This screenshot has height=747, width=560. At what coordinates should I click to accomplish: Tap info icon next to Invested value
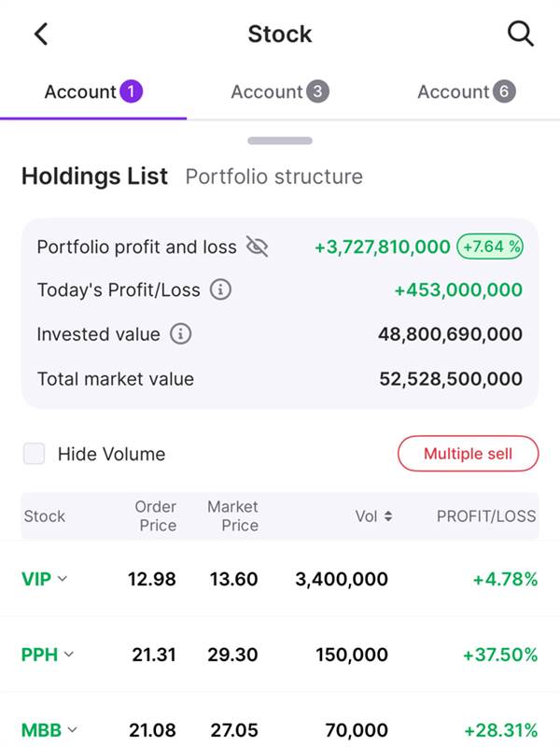click(180, 333)
